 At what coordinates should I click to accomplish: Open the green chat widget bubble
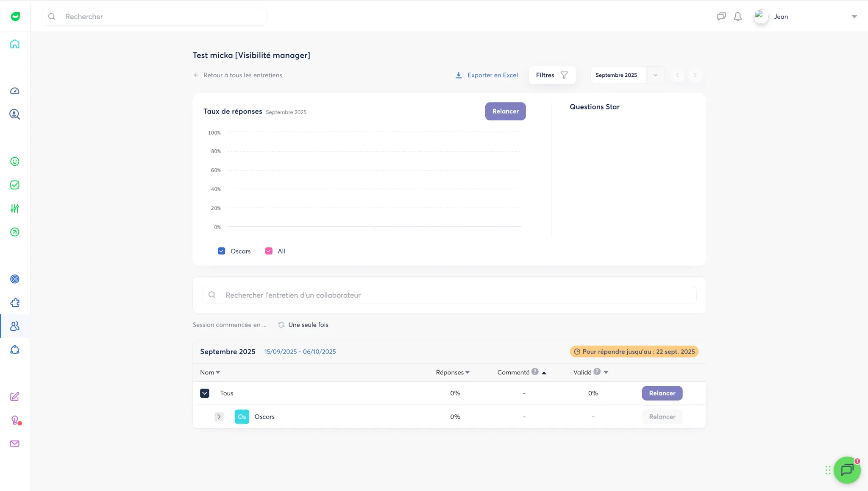847,470
